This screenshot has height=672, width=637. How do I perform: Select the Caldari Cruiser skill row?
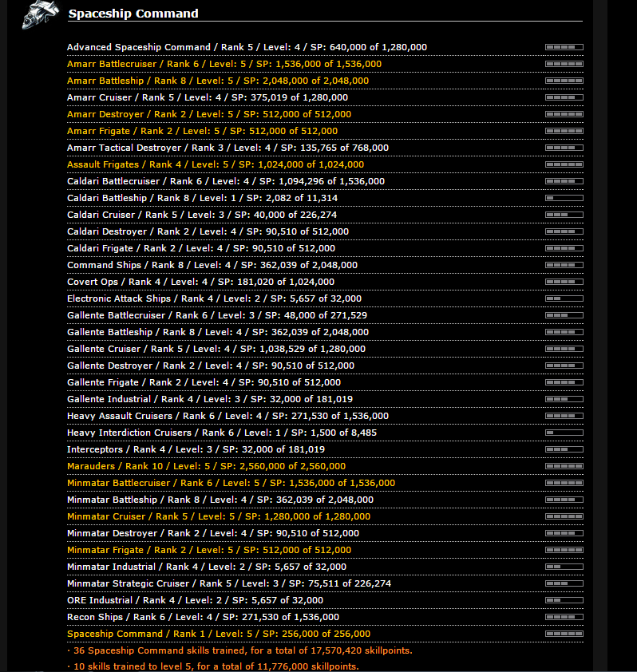click(x=325, y=214)
